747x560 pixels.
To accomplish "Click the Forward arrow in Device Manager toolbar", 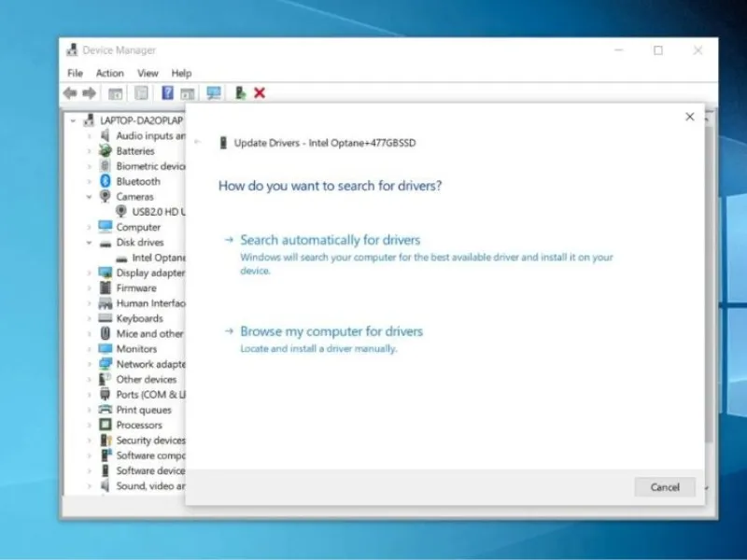I will pyautogui.click(x=90, y=93).
